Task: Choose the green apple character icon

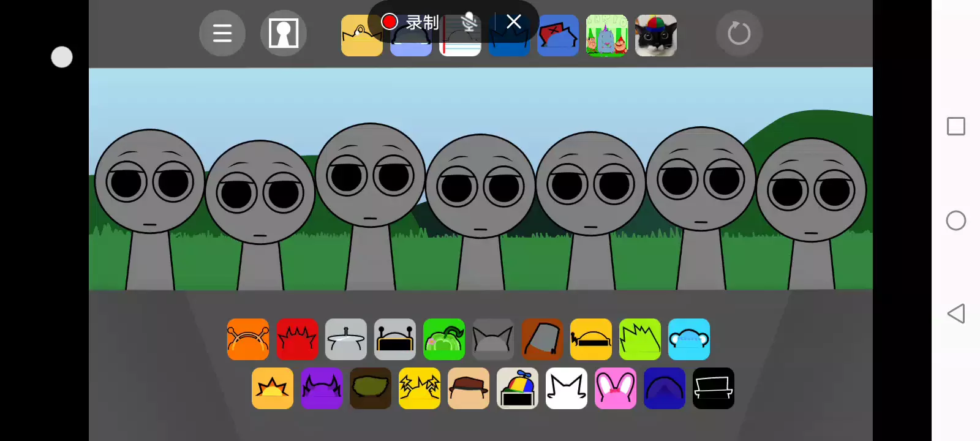Action: [444, 339]
